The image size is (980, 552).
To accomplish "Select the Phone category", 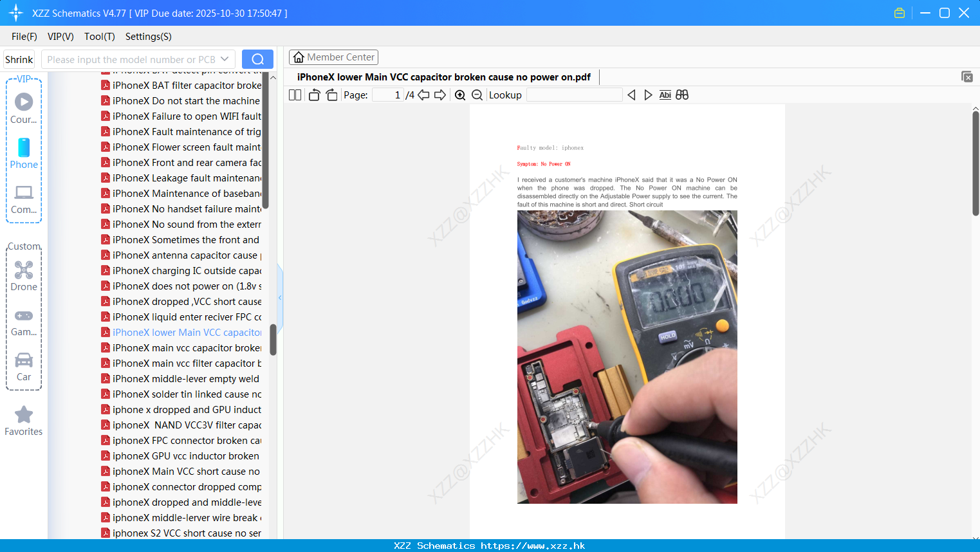I will [24, 154].
